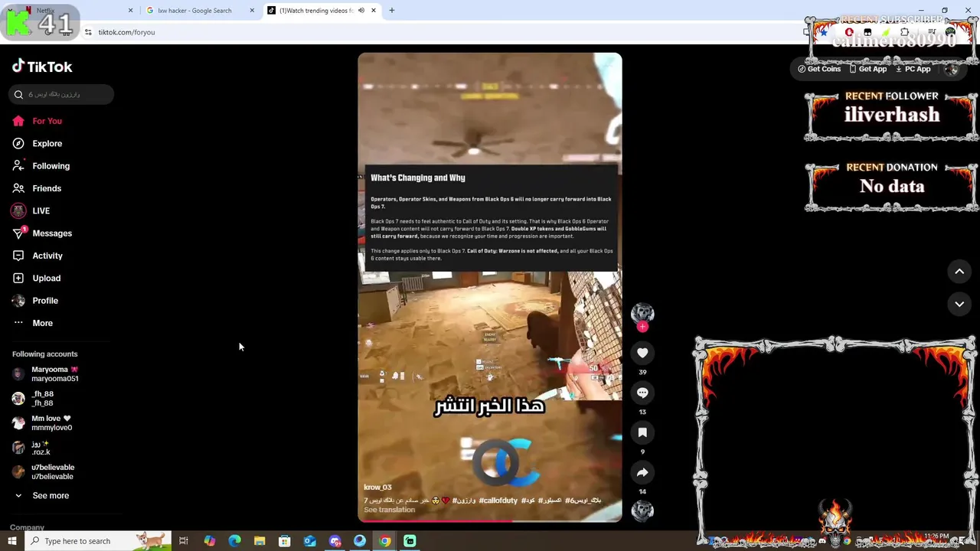Open Microsoft Edge from taskbar
The width and height of the screenshot is (980, 551).
(x=234, y=541)
